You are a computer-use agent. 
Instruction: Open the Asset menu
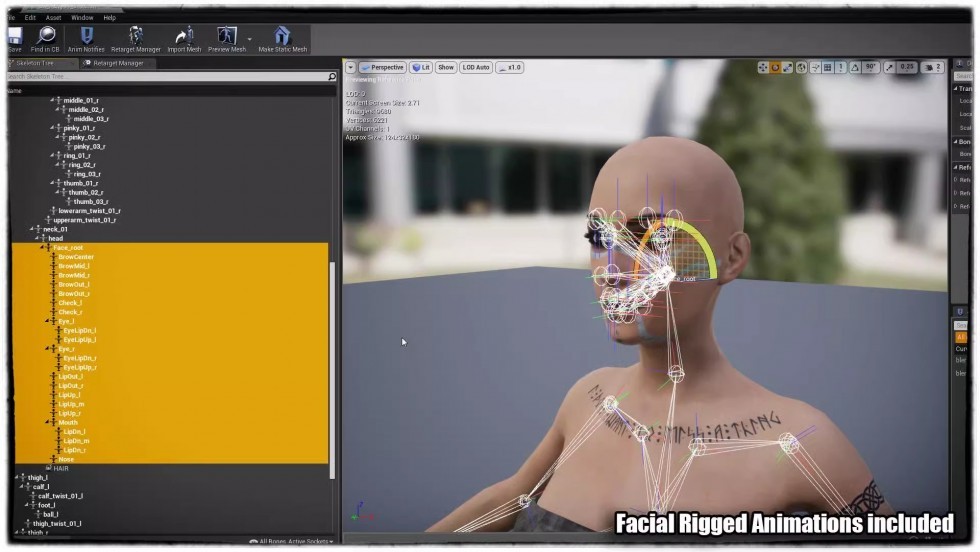[53, 18]
